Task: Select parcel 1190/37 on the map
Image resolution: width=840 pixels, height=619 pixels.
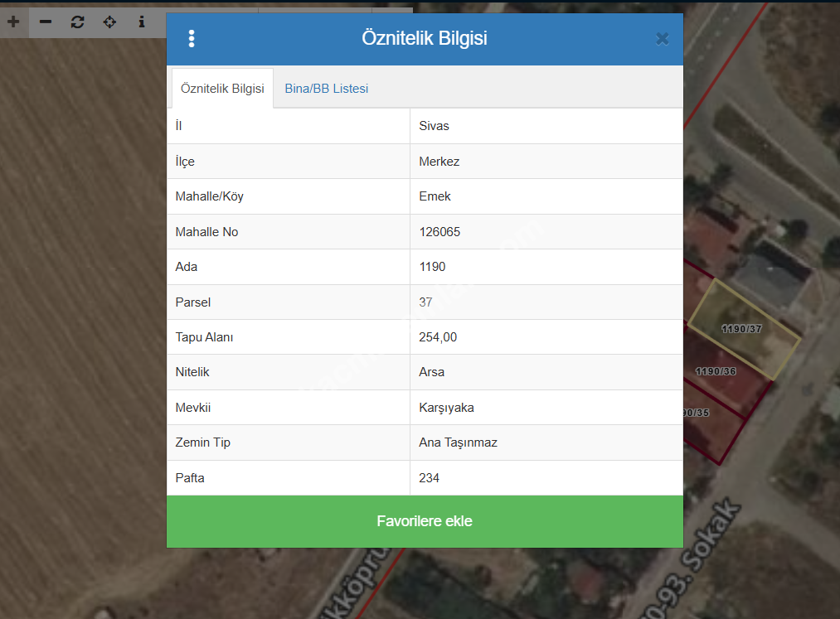Action: (742, 329)
